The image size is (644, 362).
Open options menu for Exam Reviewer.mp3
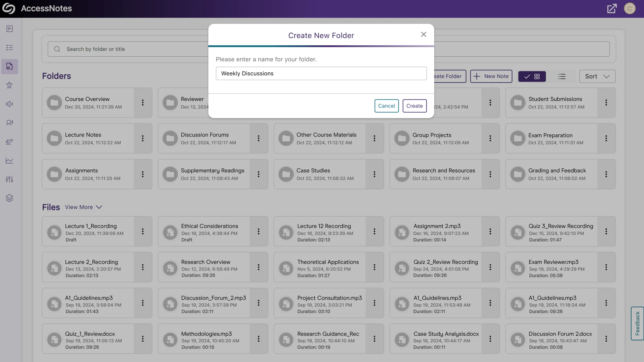point(606,267)
